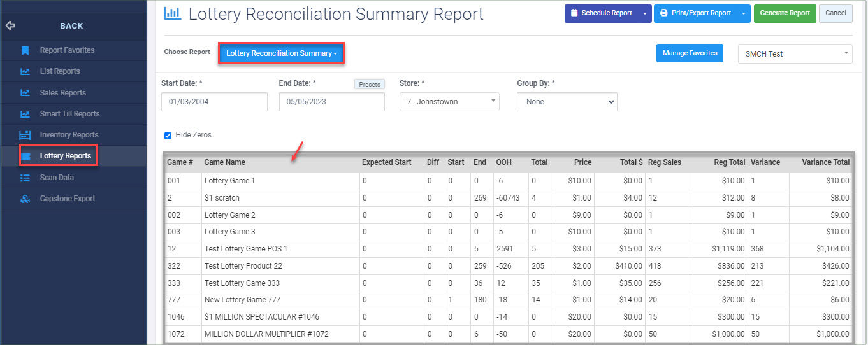Expand the Print/Export Report dropdown arrow

tap(744, 13)
